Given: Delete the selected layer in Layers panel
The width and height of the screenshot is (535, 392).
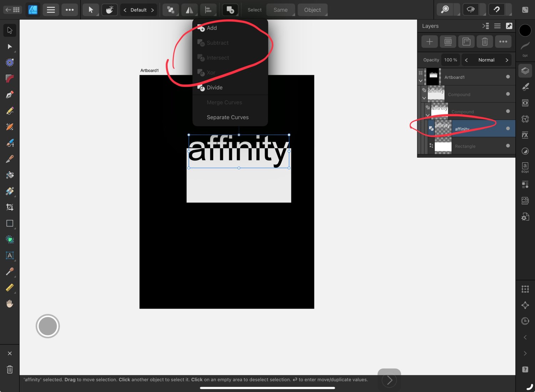Looking at the screenshot, I should click(485, 42).
